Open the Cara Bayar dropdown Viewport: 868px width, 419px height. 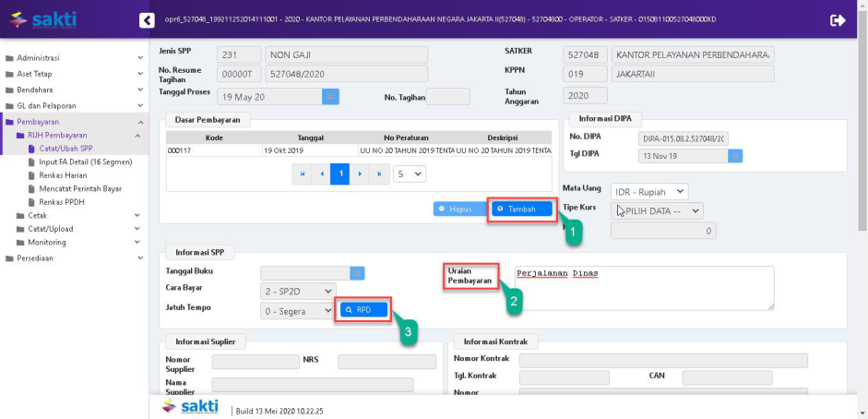coord(297,291)
